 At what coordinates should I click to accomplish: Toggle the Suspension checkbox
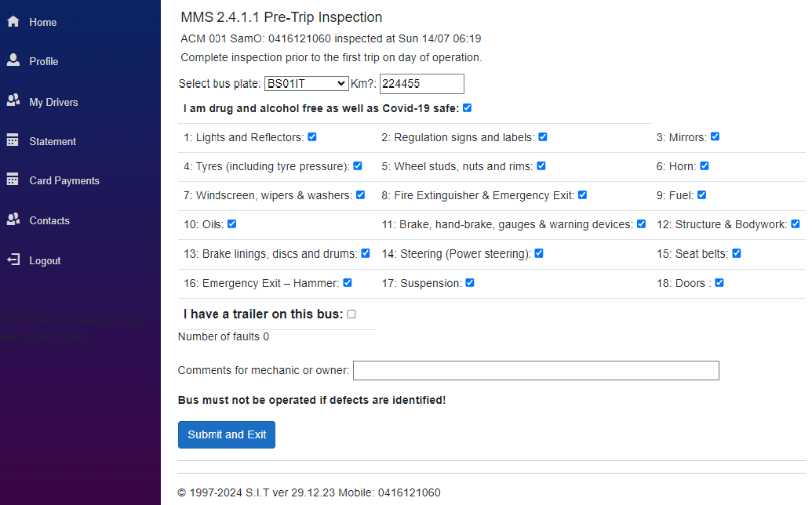(470, 283)
